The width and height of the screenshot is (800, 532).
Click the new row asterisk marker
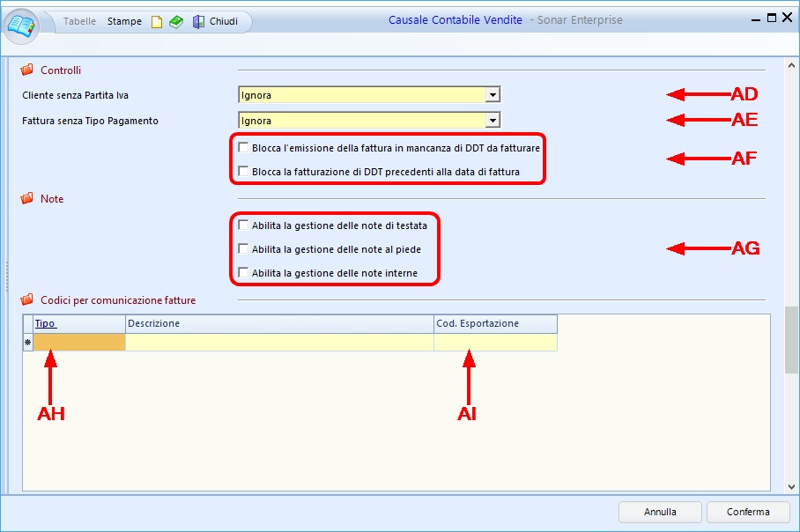27,343
